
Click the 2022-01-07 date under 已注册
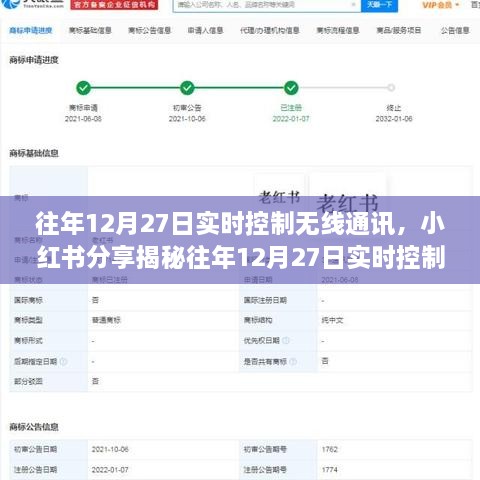291,119
